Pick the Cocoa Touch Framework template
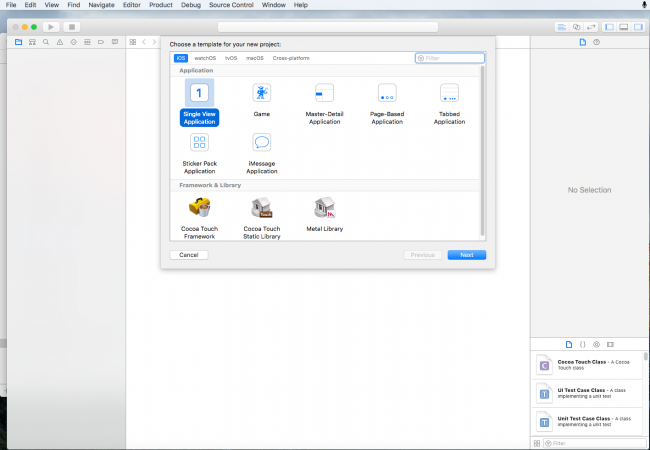650x450 pixels. click(199, 218)
